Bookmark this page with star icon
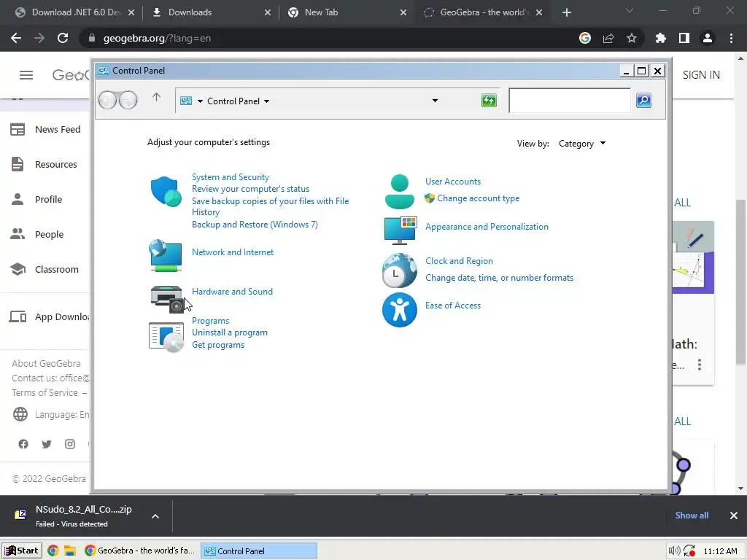This screenshot has height=560, width=747. pyautogui.click(x=632, y=38)
